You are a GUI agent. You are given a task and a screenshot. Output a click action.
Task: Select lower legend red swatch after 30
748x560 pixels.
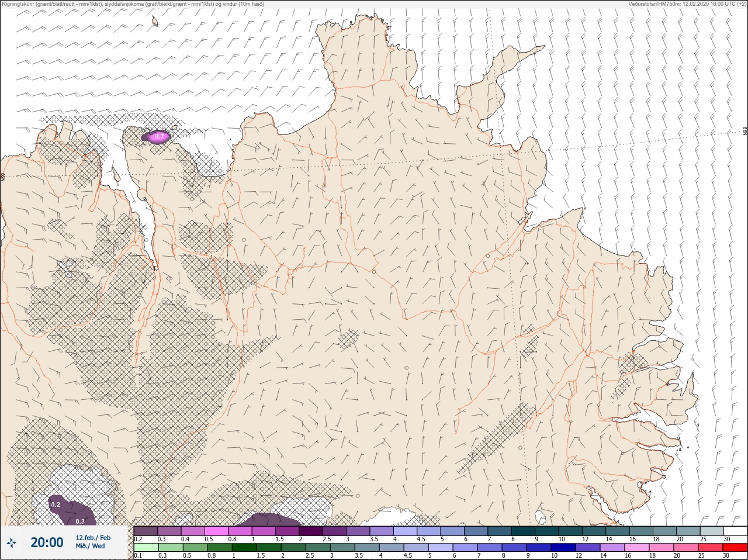[x=735, y=548]
